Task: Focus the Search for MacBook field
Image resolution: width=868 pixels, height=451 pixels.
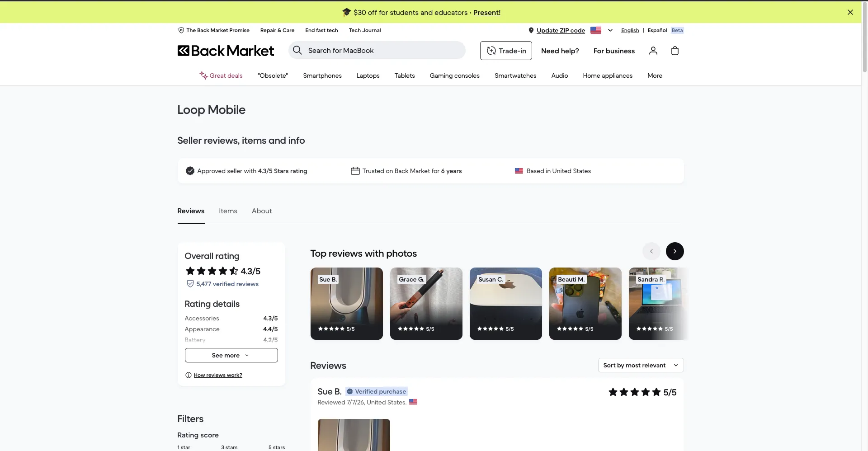Action: tap(377, 50)
